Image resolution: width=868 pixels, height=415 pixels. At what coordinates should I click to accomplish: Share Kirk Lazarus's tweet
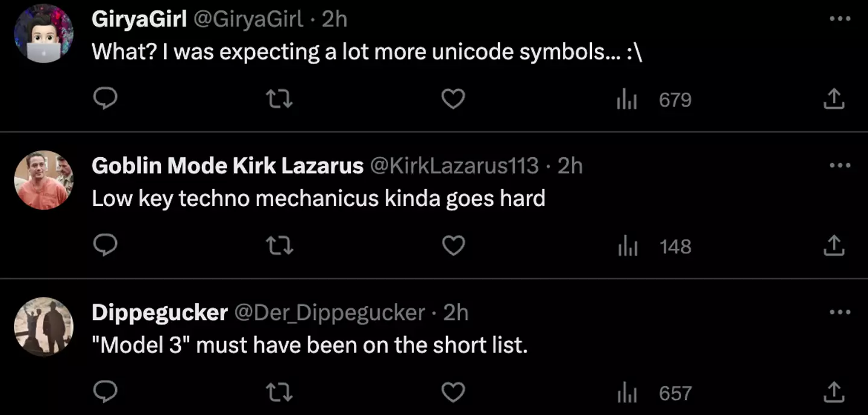[x=834, y=246]
